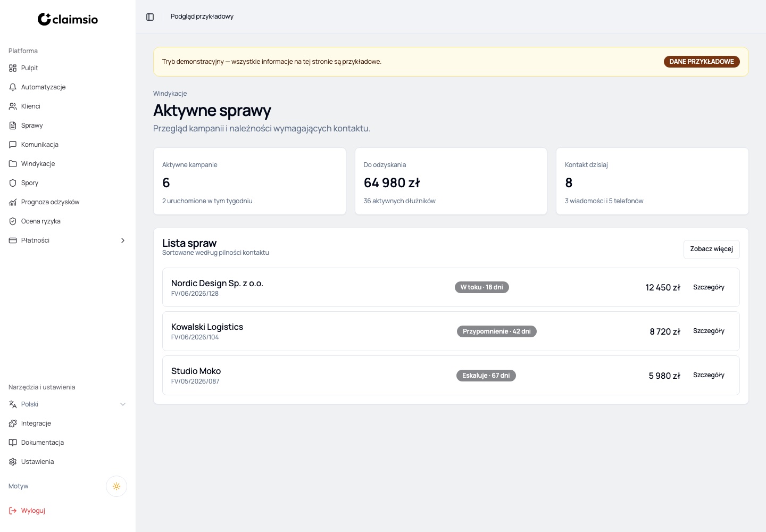Viewport: 766px width, 532px height.
Task: Select Klienci in the sidebar
Action: click(x=68, y=106)
